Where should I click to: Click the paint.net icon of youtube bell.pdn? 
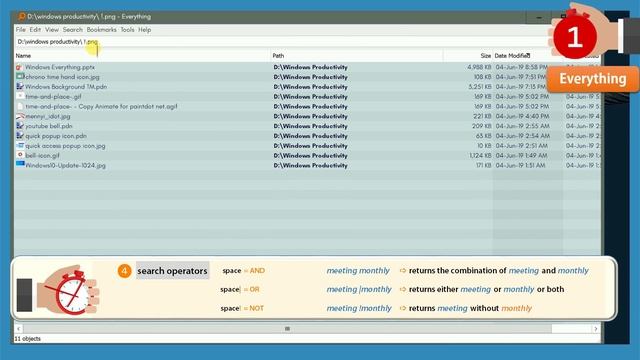(20, 126)
